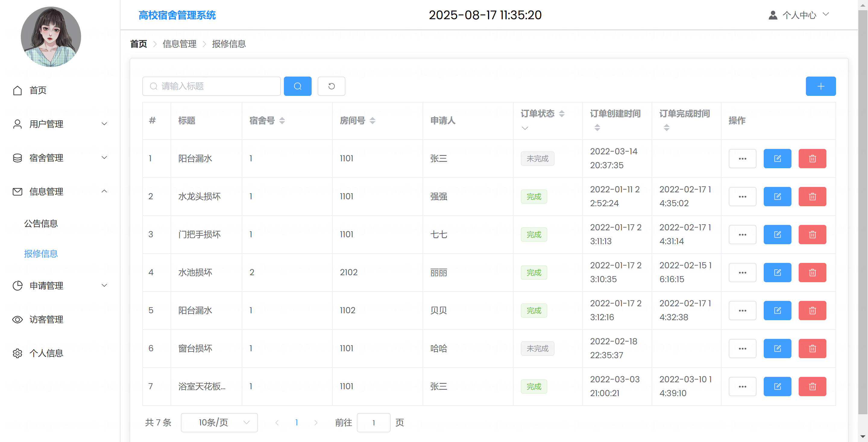Open the 订单状态 filter dropdown arrow
The height and width of the screenshot is (442, 868).
point(525,128)
